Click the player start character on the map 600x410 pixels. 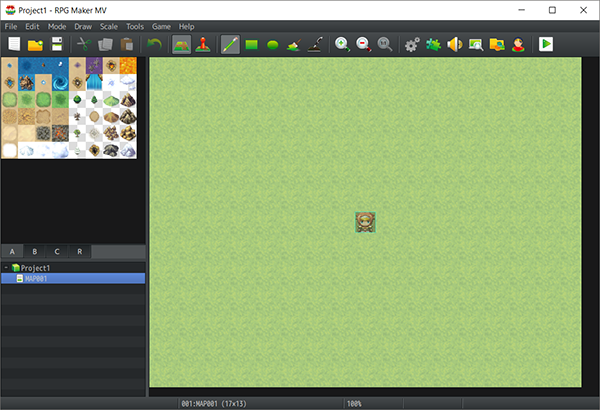[365, 222]
